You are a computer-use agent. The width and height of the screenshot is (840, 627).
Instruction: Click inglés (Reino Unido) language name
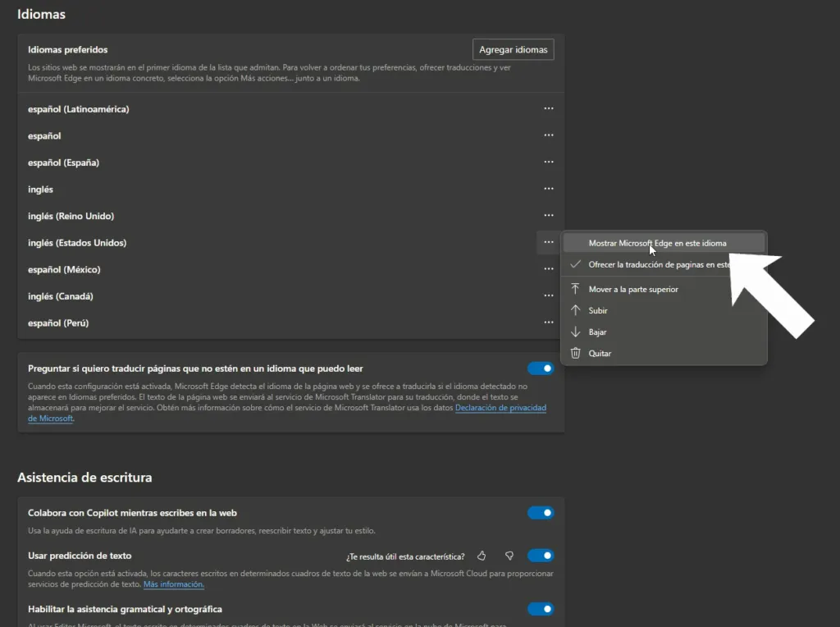tap(71, 217)
